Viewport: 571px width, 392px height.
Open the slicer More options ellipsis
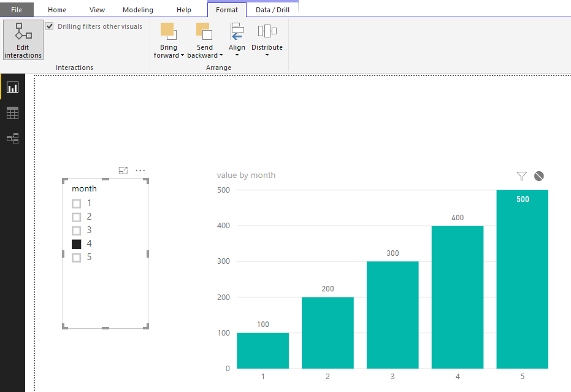[x=140, y=171]
